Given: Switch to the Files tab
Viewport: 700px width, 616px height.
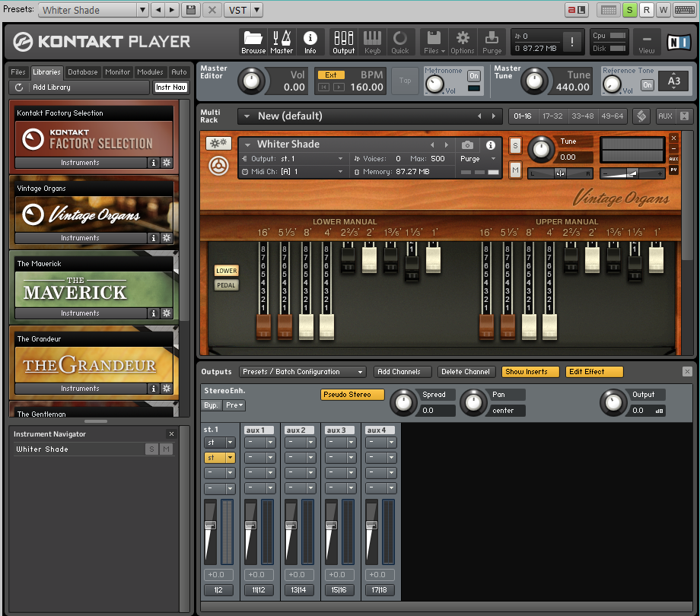Looking at the screenshot, I should tap(18, 72).
